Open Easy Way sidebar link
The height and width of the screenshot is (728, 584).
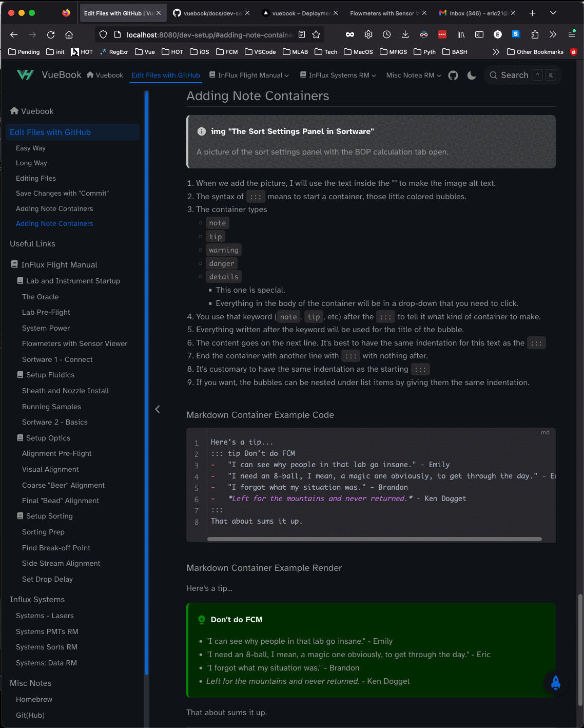click(x=31, y=148)
